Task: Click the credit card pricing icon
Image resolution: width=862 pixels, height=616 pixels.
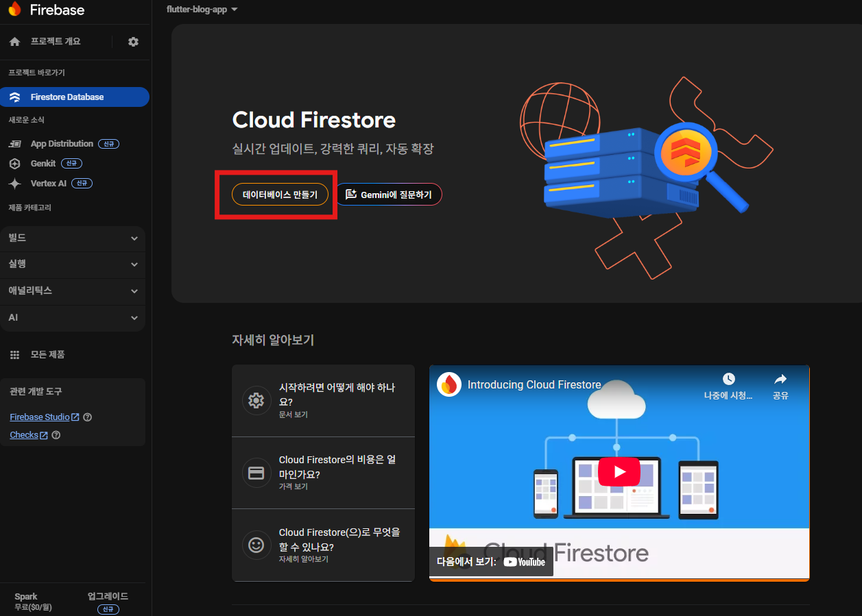Action: 256,473
